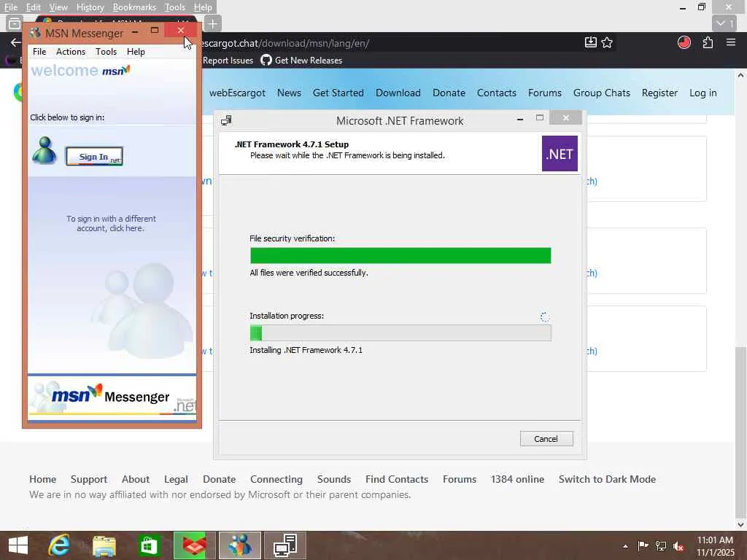
Task: Open the browser downloads icon in address bar
Action: [x=590, y=42]
